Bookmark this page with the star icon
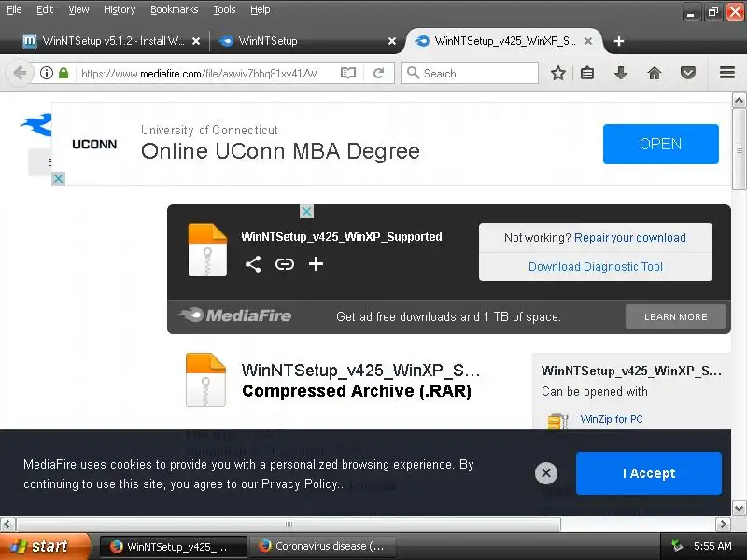The height and width of the screenshot is (560, 747). click(557, 73)
